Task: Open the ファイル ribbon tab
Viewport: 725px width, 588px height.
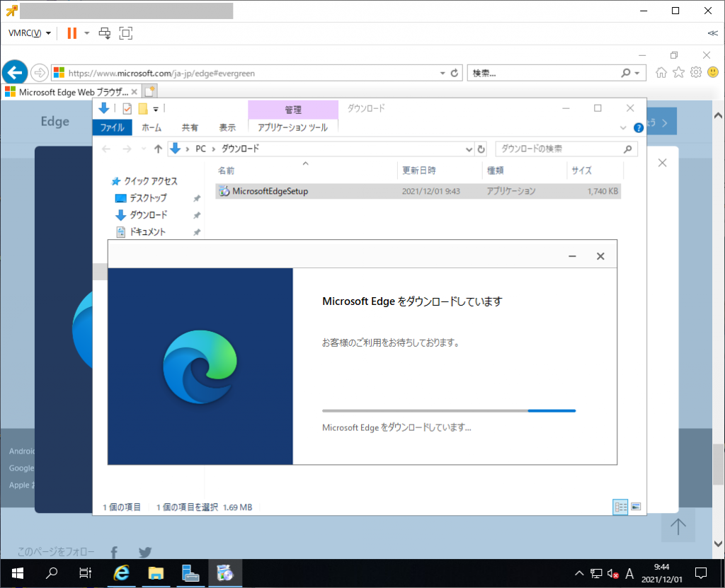Action: [x=113, y=127]
